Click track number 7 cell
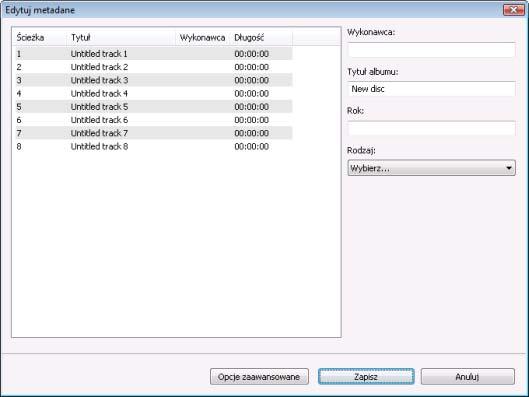Viewport: 529px width, 397px height. point(19,133)
